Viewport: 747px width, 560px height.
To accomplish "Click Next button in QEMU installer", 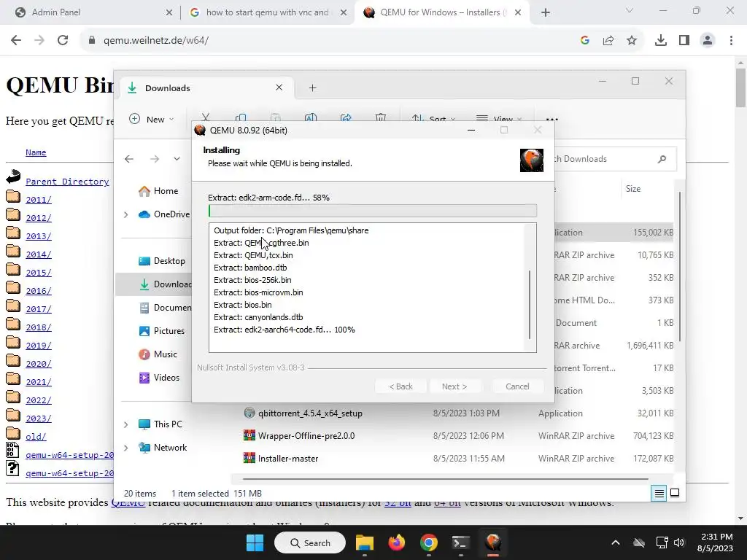I will click(454, 386).
